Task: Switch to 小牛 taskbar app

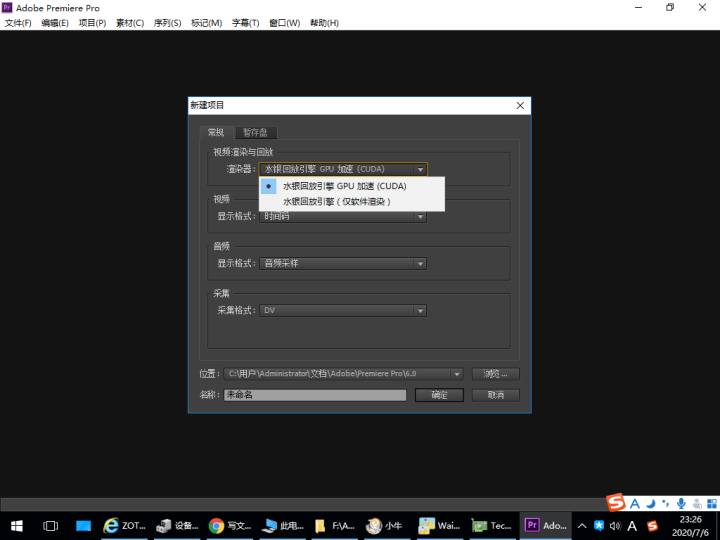Action: pos(388,526)
